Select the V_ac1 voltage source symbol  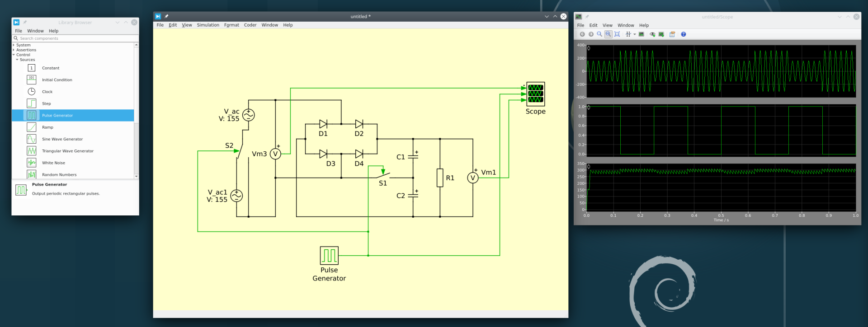tap(236, 196)
